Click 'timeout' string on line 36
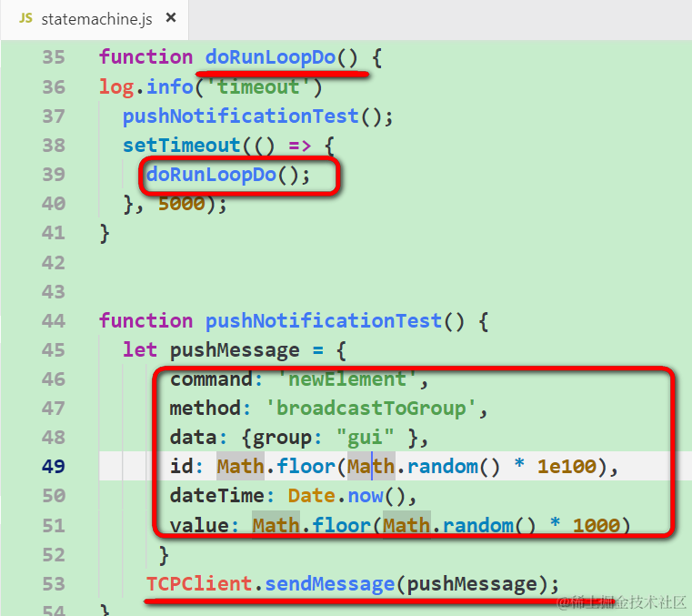 coord(258,86)
